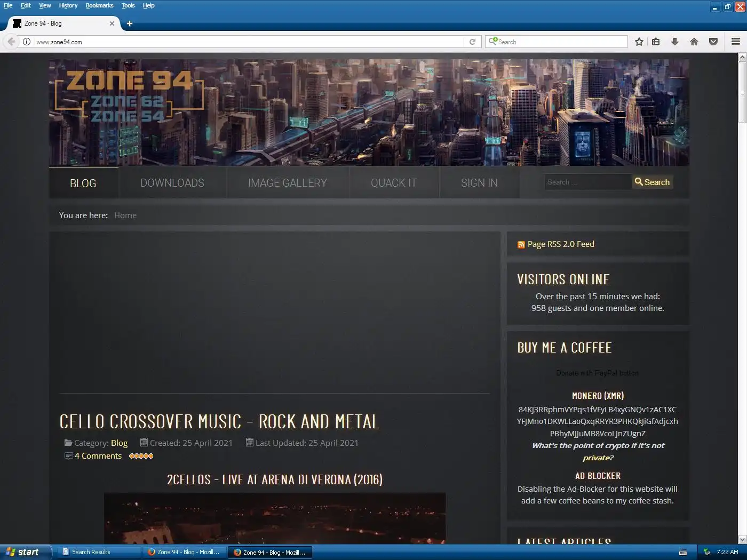Screen dimensions: 747x560
Task: Click the Zone 94 header banner
Action: tap(369, 113)
